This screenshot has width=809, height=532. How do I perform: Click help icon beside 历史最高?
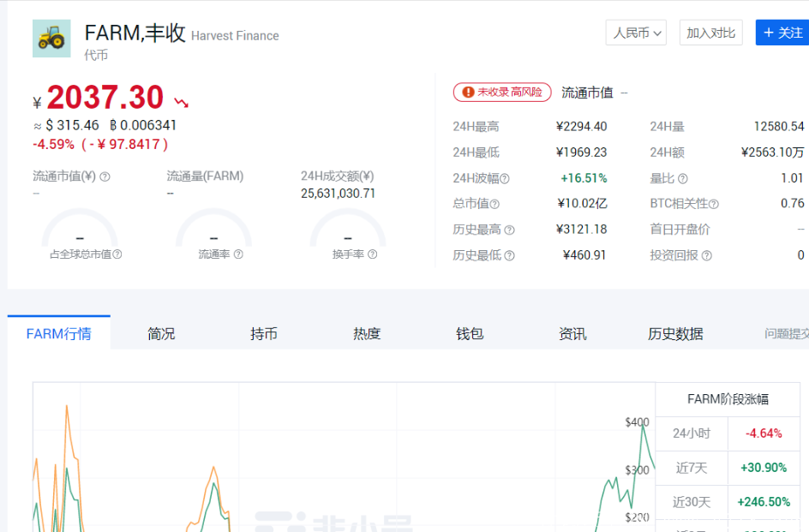coord(509,230)
